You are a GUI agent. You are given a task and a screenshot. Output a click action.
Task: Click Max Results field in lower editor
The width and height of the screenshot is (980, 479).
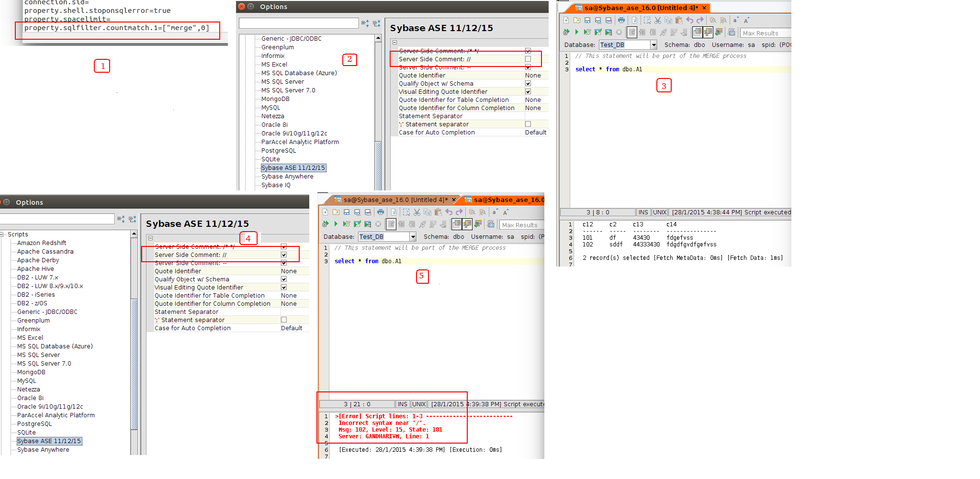[522, 225]
